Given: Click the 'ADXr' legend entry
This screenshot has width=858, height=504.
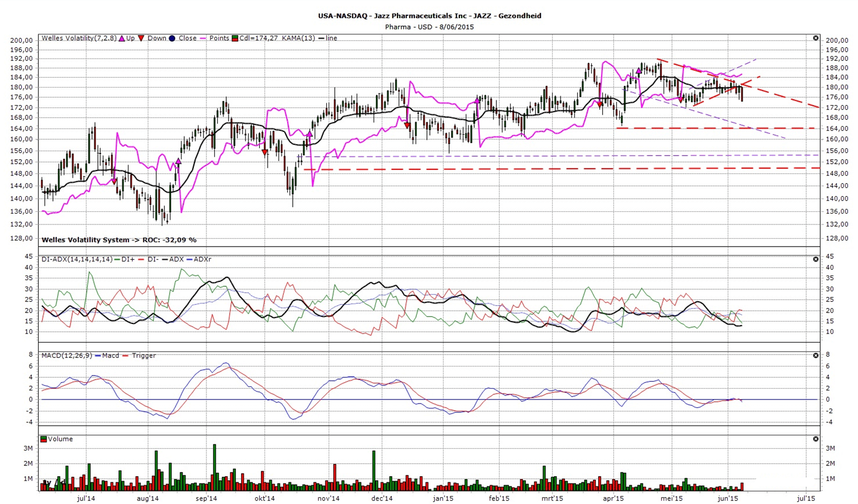Looking at the screenshot, I should [x=202, y=259].
